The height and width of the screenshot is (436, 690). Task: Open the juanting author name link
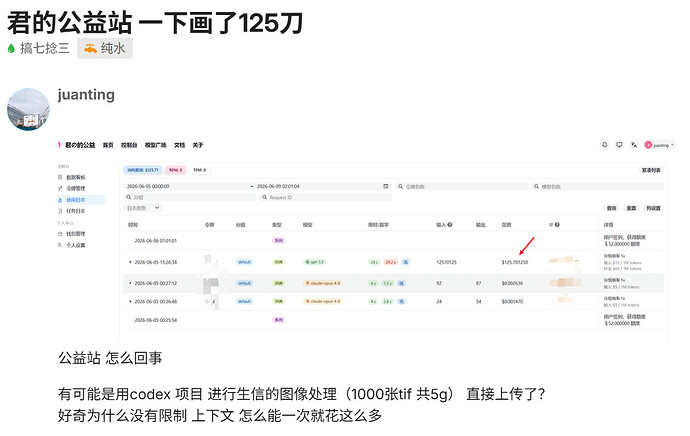pyautogui.click(x=86, y=95)
